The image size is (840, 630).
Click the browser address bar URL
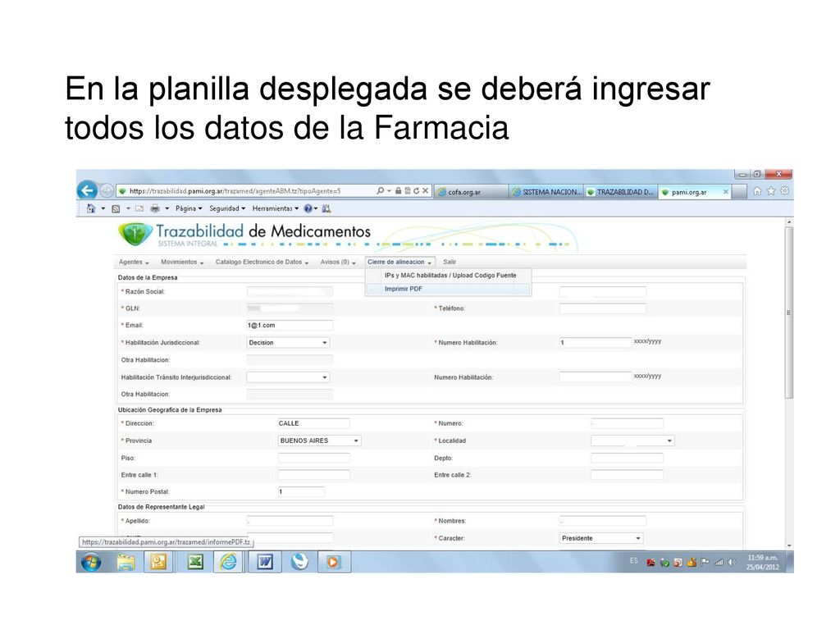point(235,191)
